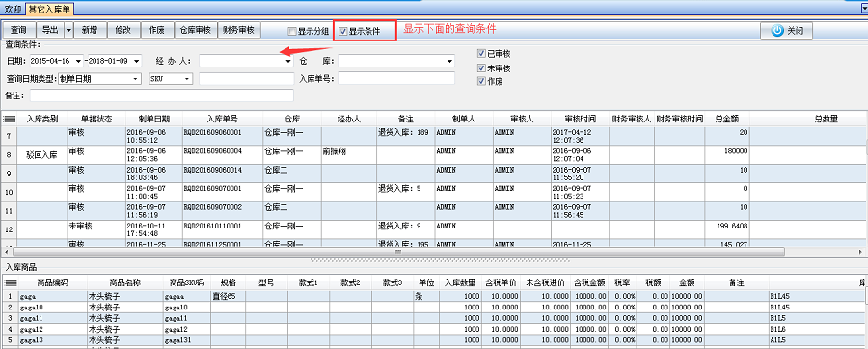
Task: Open the SKU search type dropdown
Action: pos(188,79)
